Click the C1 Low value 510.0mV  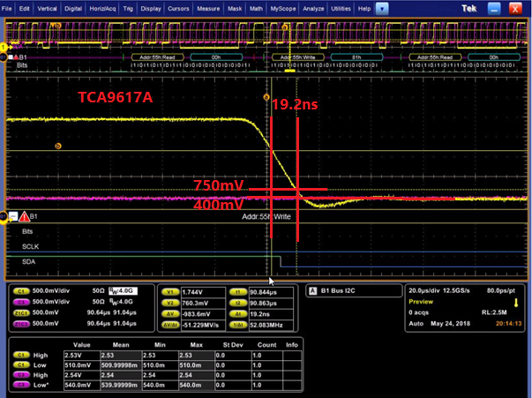(x=82, y=365)
